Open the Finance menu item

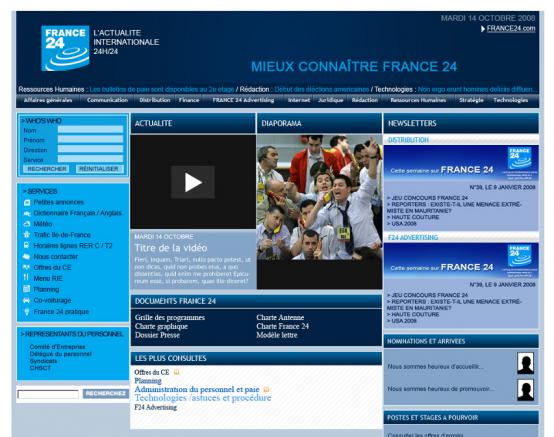tap(189, 100)
